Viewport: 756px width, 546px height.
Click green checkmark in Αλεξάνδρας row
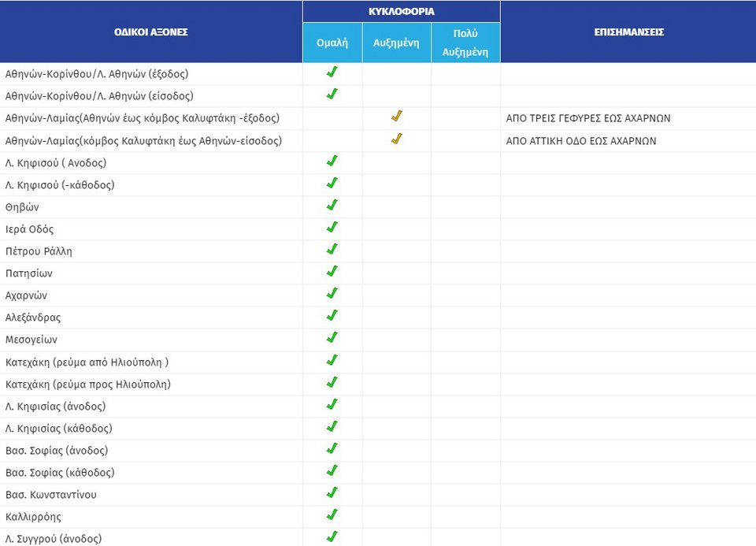332,315
